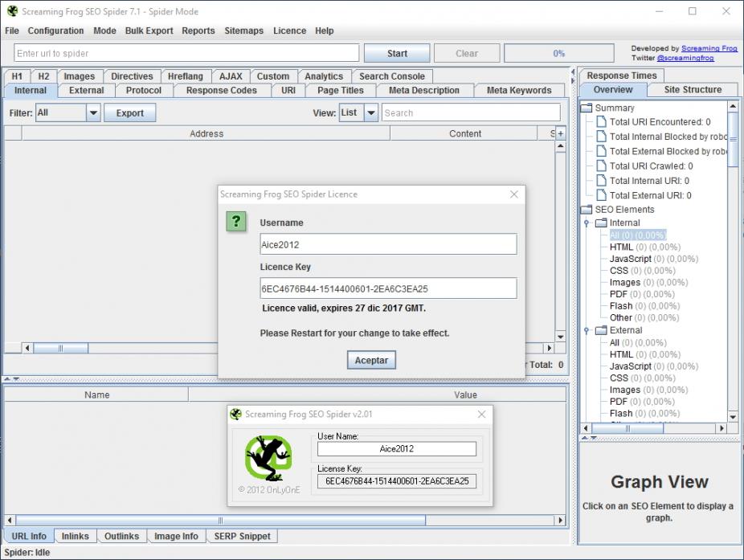Click the Enter url to spider field
The width and height of the screenshot is (744, 560).
coord(186,53)
